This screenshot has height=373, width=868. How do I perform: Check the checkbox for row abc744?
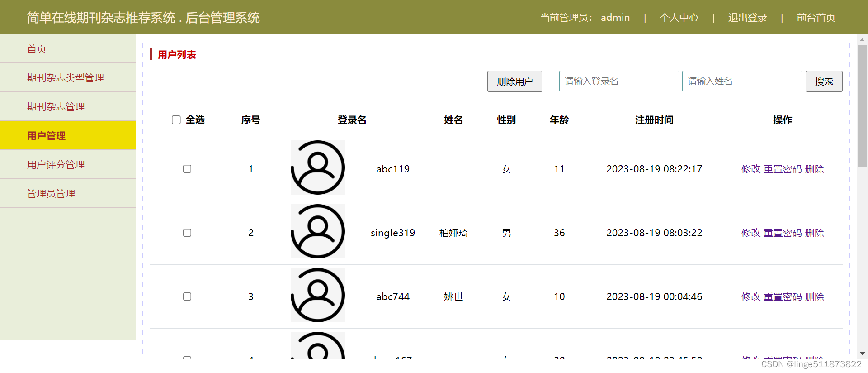point(187,296)
